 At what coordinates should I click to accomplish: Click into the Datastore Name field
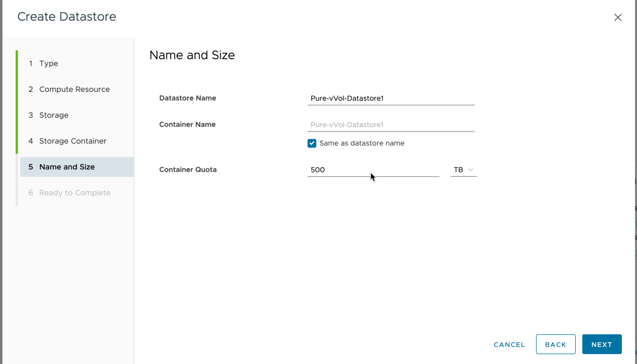coord(390,98)
